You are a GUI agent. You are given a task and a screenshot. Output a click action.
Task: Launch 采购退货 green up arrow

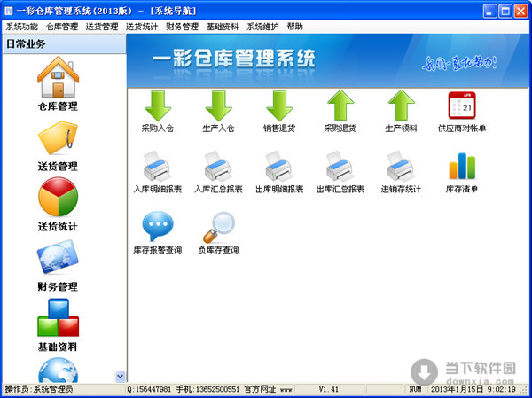[340, 105]
